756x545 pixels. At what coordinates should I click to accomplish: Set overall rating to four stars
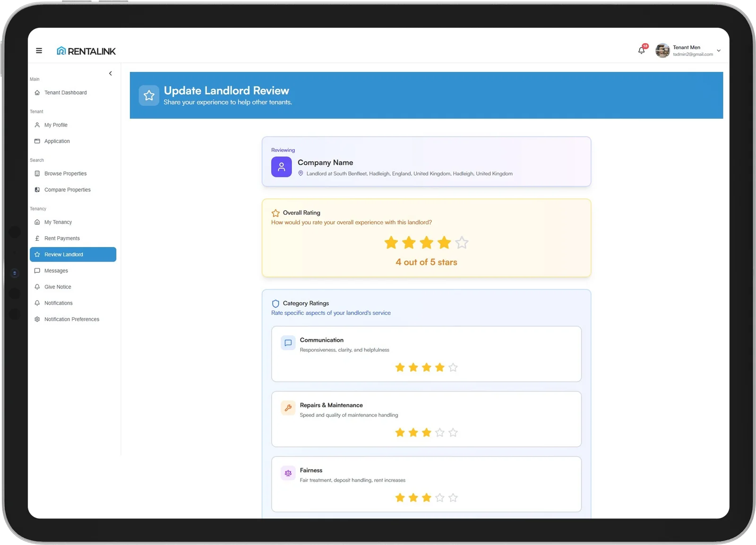[x=444, y=243]
